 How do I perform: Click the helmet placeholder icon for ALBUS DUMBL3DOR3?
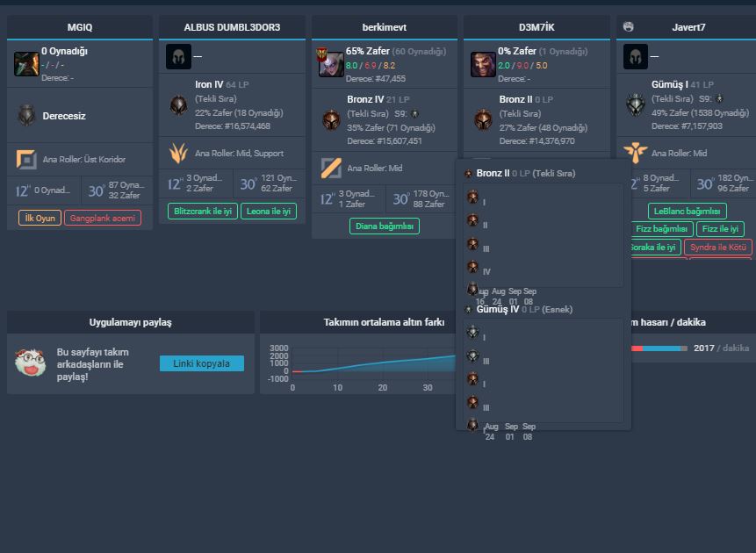tap(178, 56)
